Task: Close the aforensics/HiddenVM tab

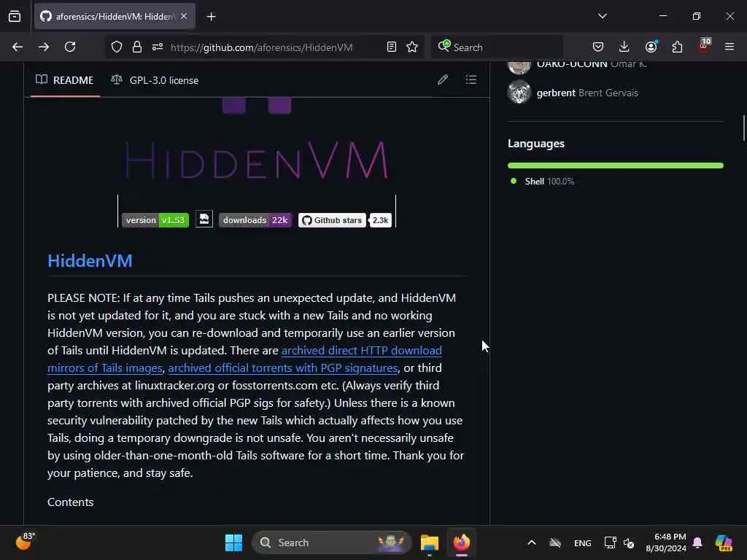Action: (x=184, y=16)
